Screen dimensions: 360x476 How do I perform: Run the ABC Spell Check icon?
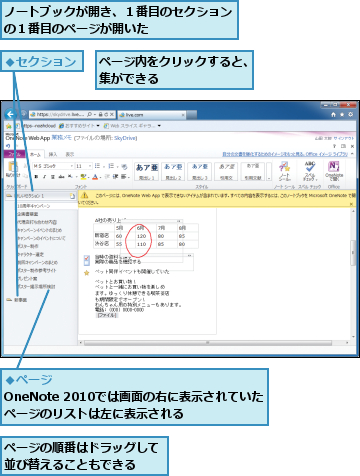coord(310,166)
